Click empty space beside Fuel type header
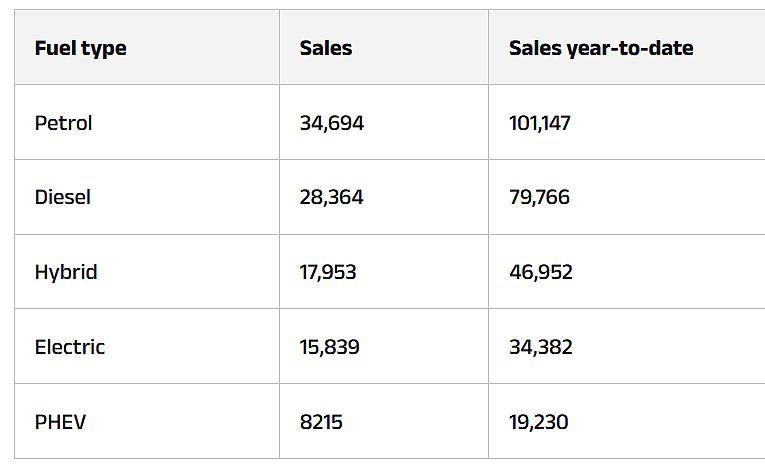Viewport: 765px width, 474px height. point(202,48)
